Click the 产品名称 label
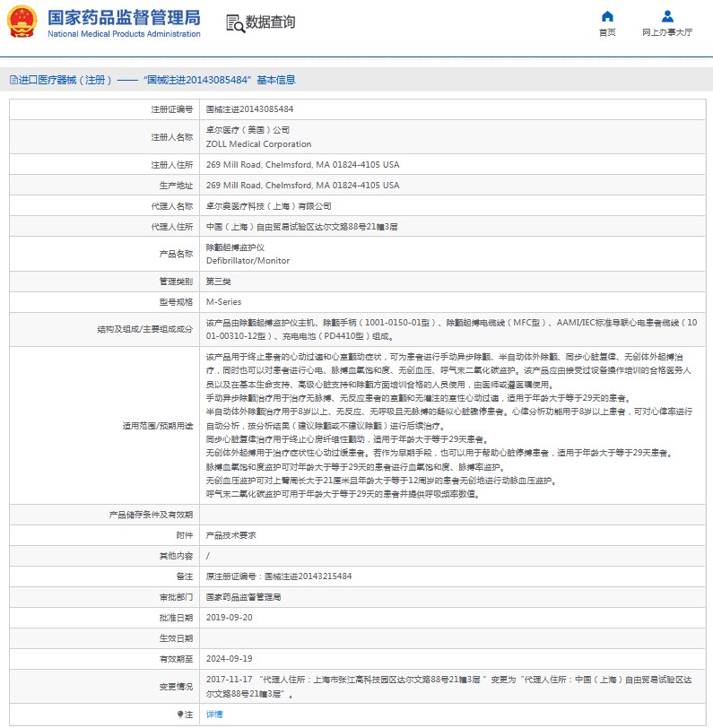 (x=176, y=254)
